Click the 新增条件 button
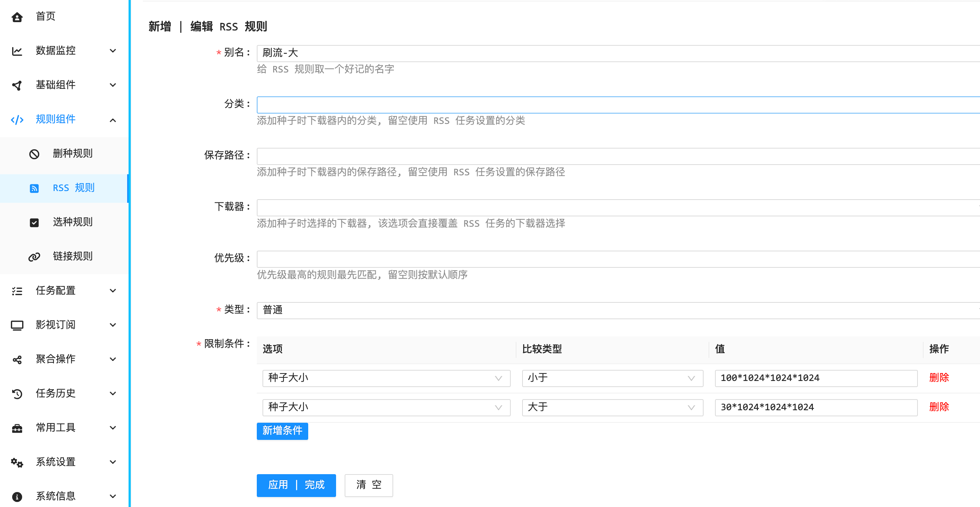Screen dimensions: 980x507 coord(282,431)
